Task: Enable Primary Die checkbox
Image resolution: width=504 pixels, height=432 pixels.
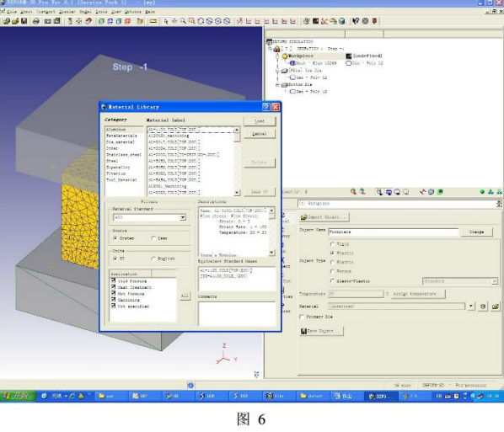Action: tap(302, 317)
